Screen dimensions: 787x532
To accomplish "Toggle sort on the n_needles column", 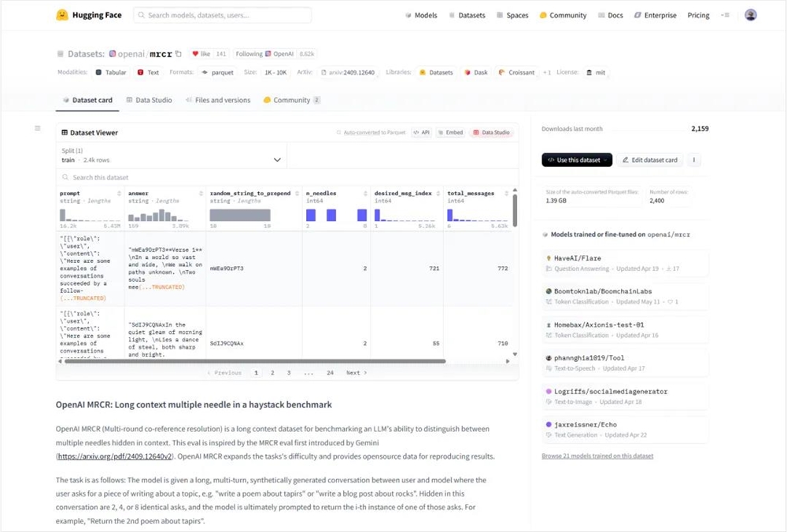I will pyautogui.click(x=363, y=193).
